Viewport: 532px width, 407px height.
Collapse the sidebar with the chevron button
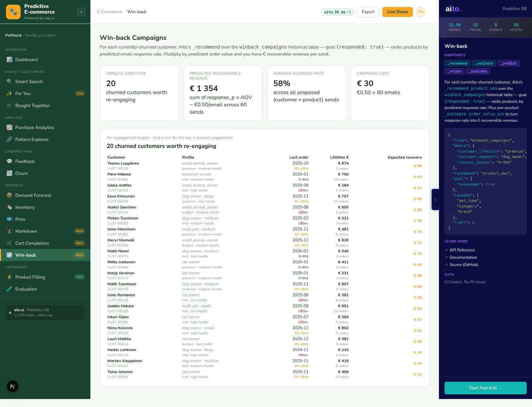coord(81,12)
